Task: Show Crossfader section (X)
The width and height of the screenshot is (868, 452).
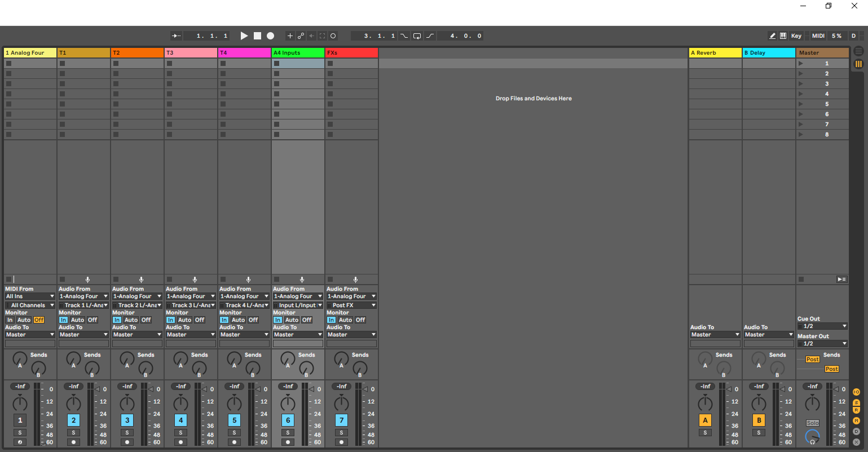Action: (x=856, y=442)
